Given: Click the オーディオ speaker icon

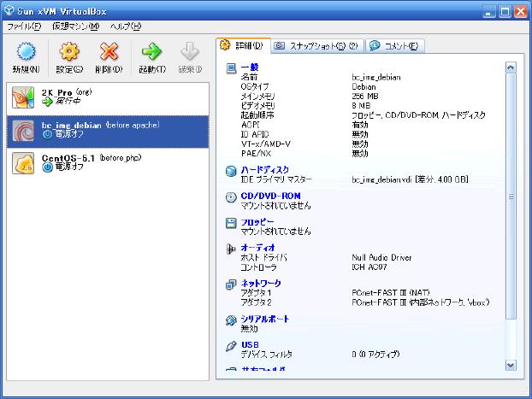Looking at the screenshot, I should pos(231,249).
